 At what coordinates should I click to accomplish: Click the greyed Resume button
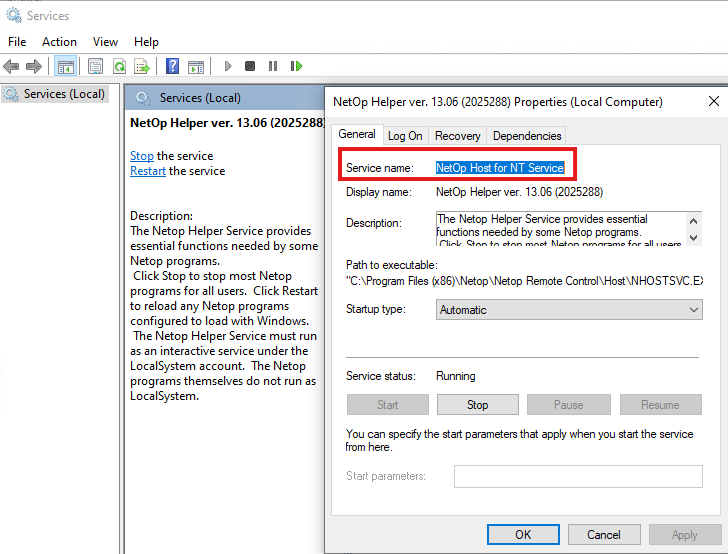(x=660, y=405)
